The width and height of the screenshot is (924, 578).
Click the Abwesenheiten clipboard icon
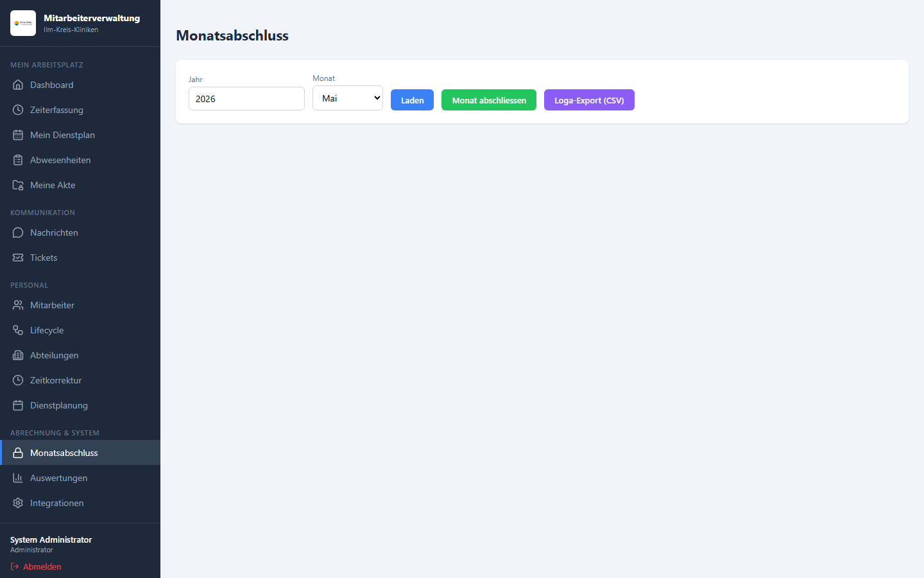(18, 160)
